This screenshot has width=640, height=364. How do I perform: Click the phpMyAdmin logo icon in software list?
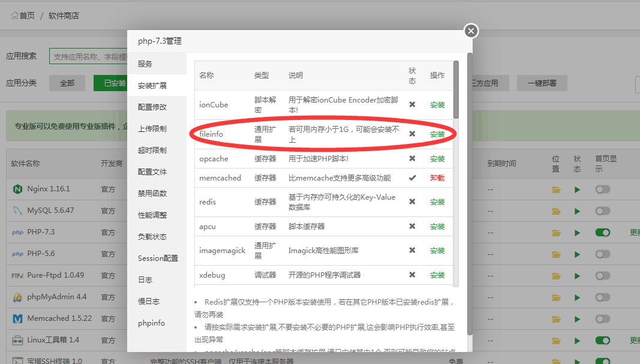[17, 297]
